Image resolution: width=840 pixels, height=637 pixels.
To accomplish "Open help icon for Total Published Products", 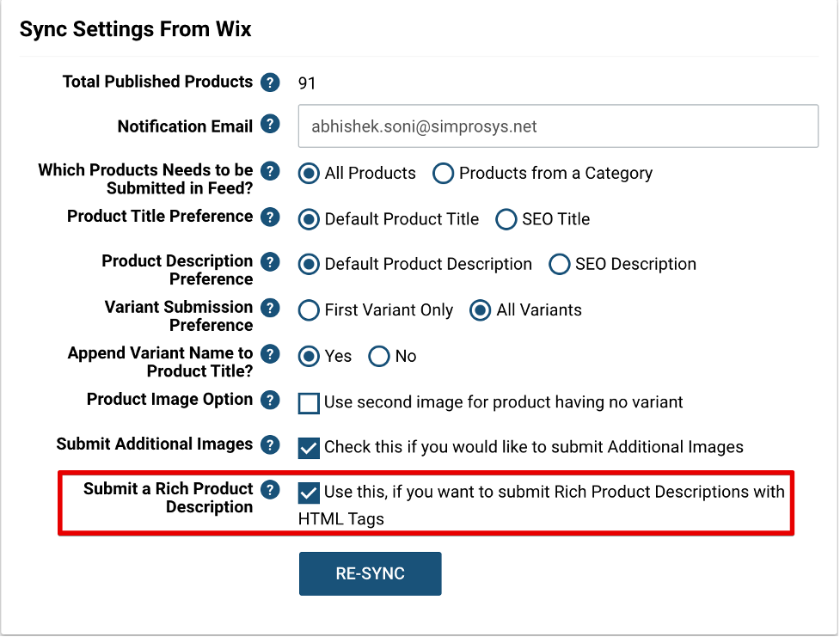I will 270,83.
